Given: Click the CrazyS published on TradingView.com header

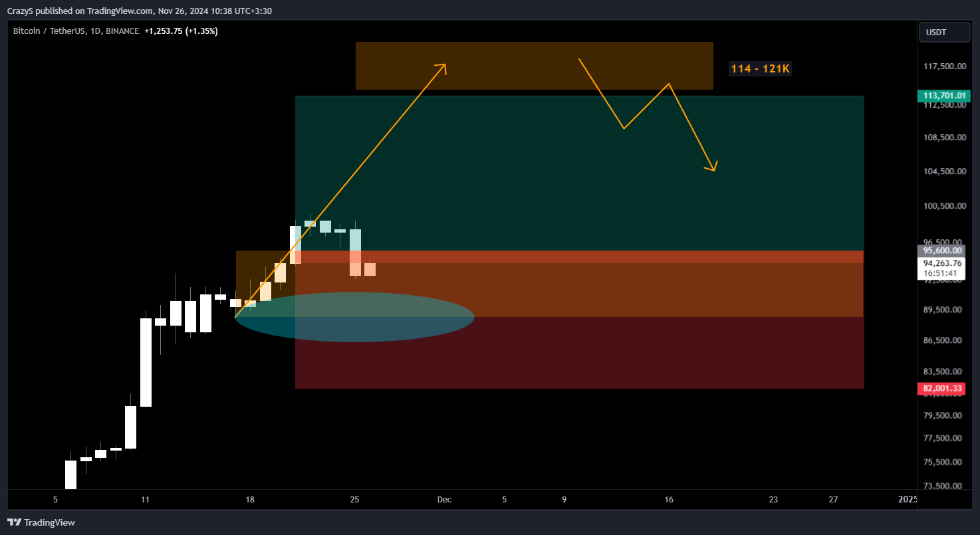Looking at the screenshot, I should coord(140,11).
